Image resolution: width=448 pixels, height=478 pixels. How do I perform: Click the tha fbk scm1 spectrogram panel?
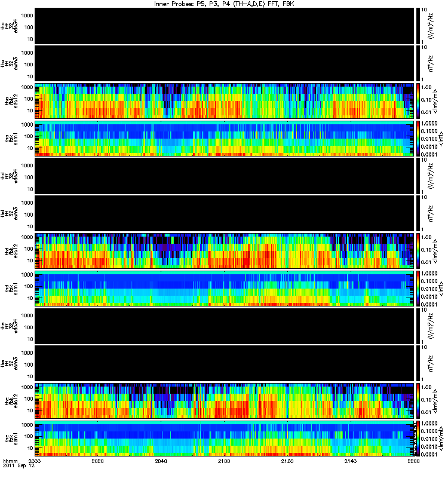point(225,139)
